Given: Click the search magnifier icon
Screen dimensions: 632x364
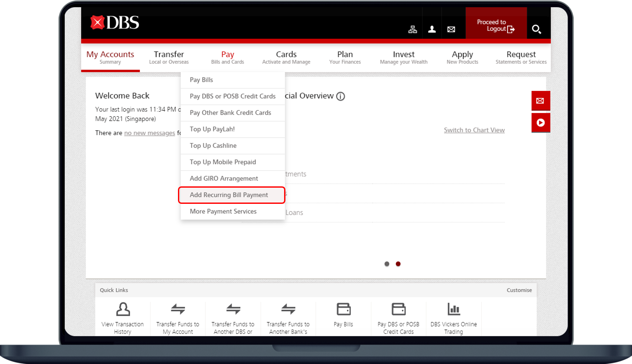Looking at the screenshot, I should 537,29.
